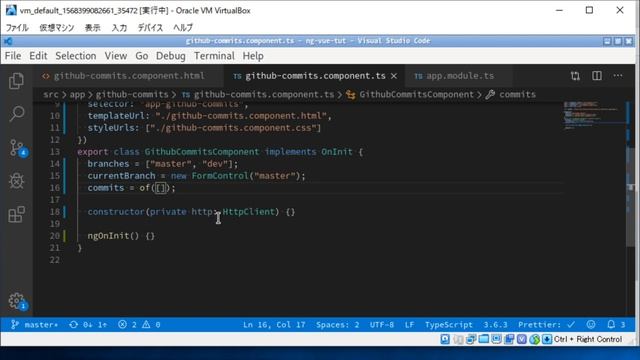Click the app breadcrumb segment

(x=77, y=95)
